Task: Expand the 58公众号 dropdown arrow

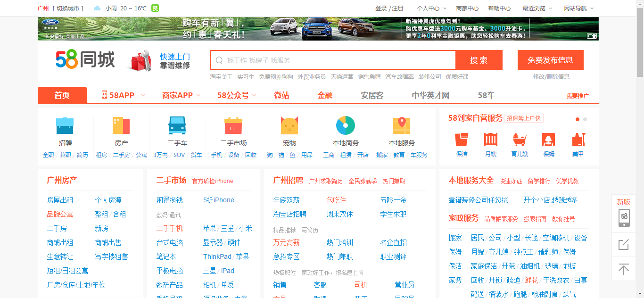Action: [254, 95]
